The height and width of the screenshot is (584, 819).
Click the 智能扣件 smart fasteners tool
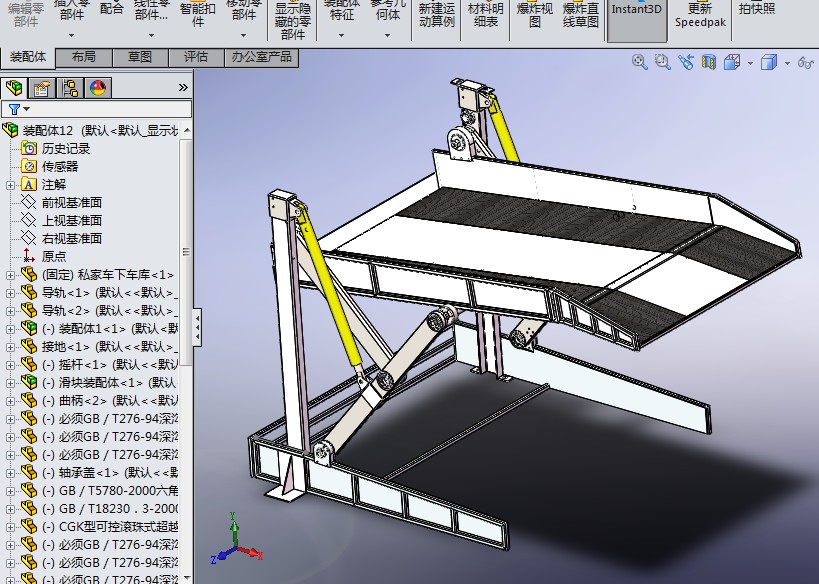(197, 15)
